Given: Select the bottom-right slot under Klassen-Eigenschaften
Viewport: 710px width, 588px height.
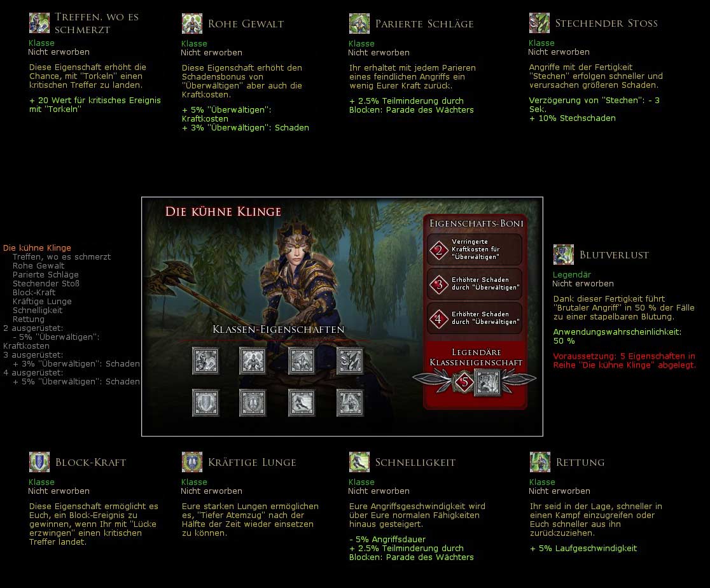Looking at the screenshot, I should click(350, 403).
